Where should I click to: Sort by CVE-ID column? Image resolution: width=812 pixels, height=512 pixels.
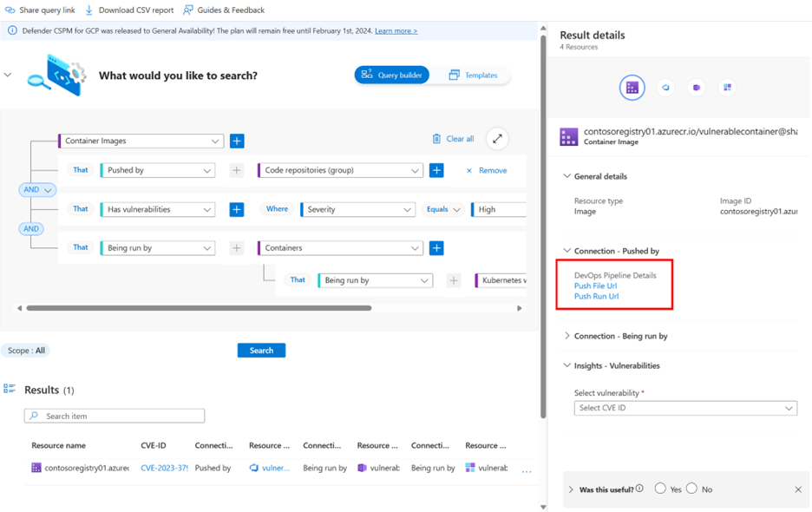(154, 445)
